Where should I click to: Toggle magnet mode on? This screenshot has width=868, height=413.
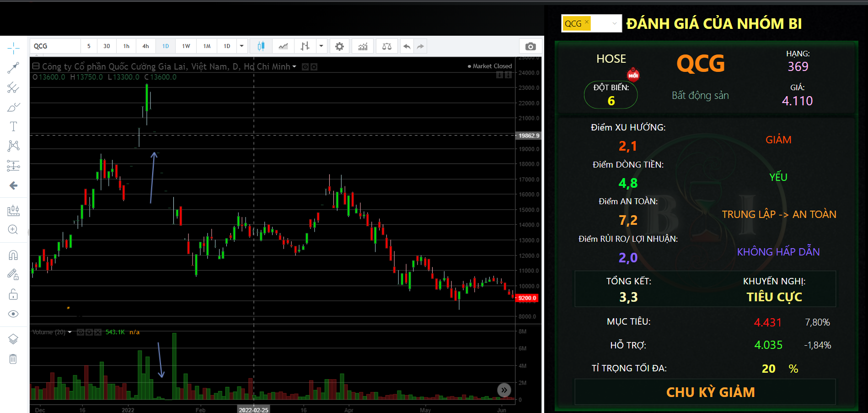[x=13, y=255]
